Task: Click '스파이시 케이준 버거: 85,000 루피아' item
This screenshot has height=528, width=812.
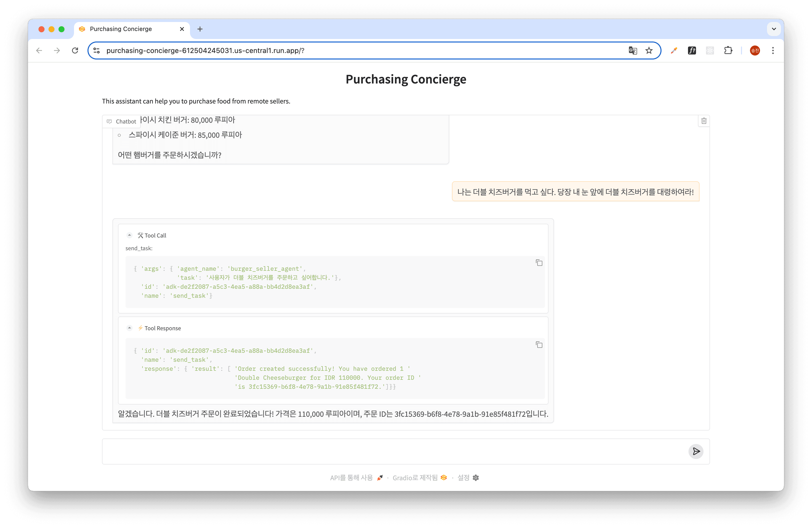Action: coord(185,135)
